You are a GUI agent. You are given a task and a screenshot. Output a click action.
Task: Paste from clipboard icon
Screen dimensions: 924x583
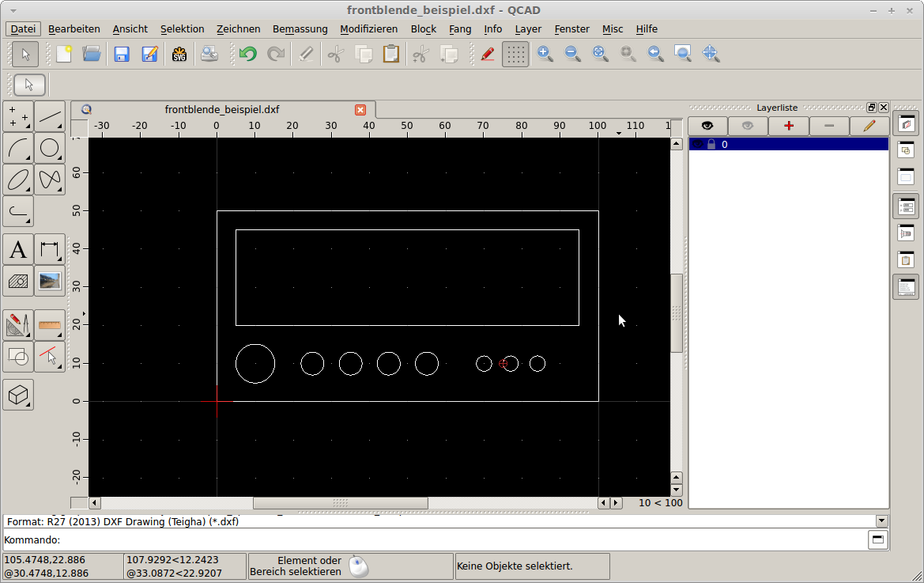pyautogui.click(x=390, y=55)
